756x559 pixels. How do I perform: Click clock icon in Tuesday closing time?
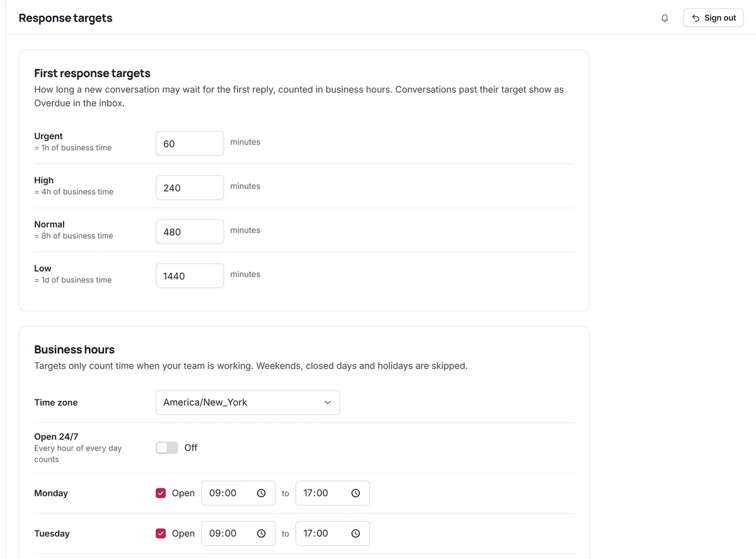point(356,534)
